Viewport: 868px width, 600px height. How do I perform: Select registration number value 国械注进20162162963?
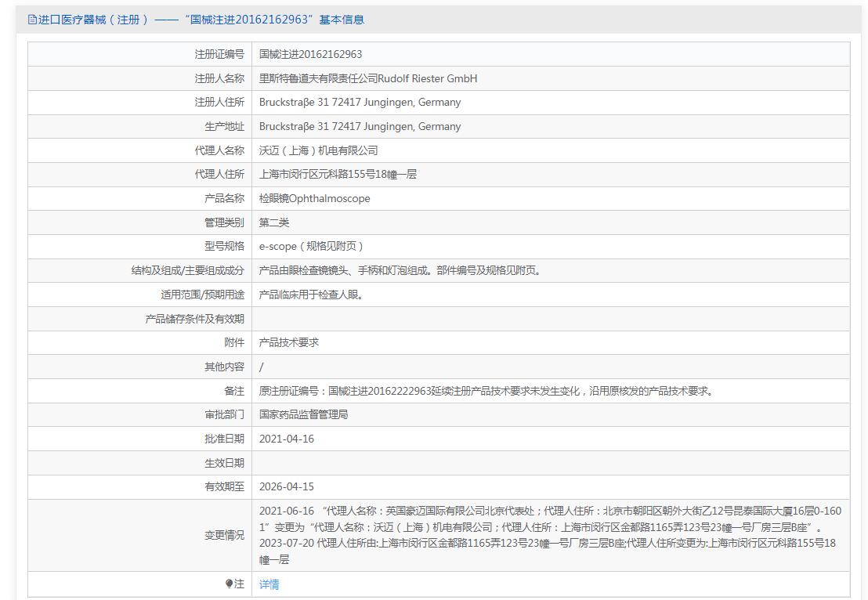pos(310,54)
